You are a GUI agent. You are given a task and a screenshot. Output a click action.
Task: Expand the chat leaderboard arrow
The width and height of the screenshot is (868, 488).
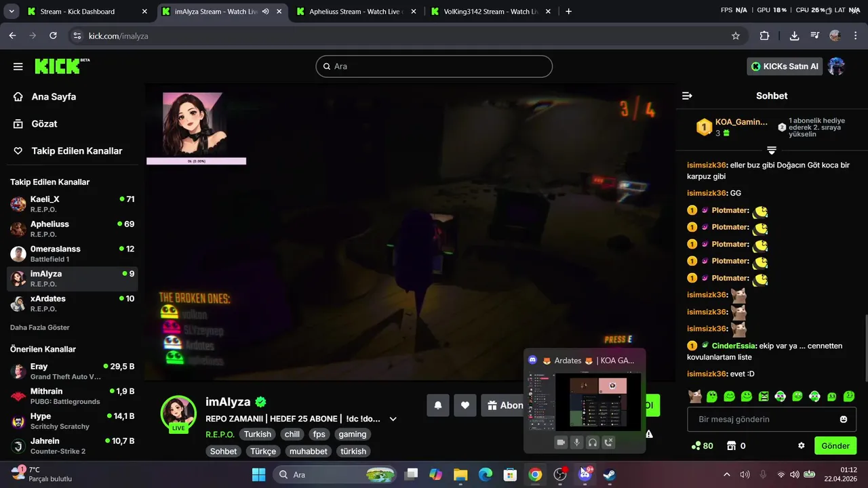[x=772, y=150]
